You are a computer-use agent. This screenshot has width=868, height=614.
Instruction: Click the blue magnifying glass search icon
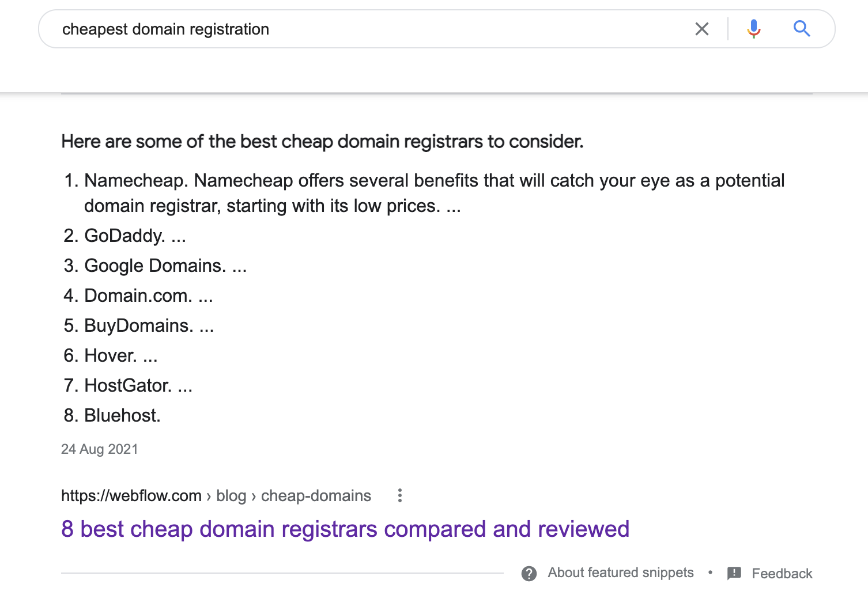pyautogui.click(x=802, y=29)
